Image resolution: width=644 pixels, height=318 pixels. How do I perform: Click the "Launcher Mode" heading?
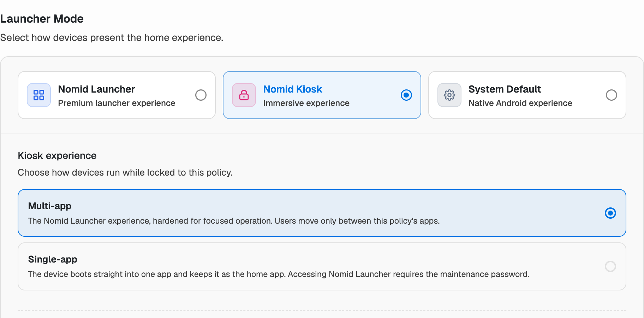[42, 19]
